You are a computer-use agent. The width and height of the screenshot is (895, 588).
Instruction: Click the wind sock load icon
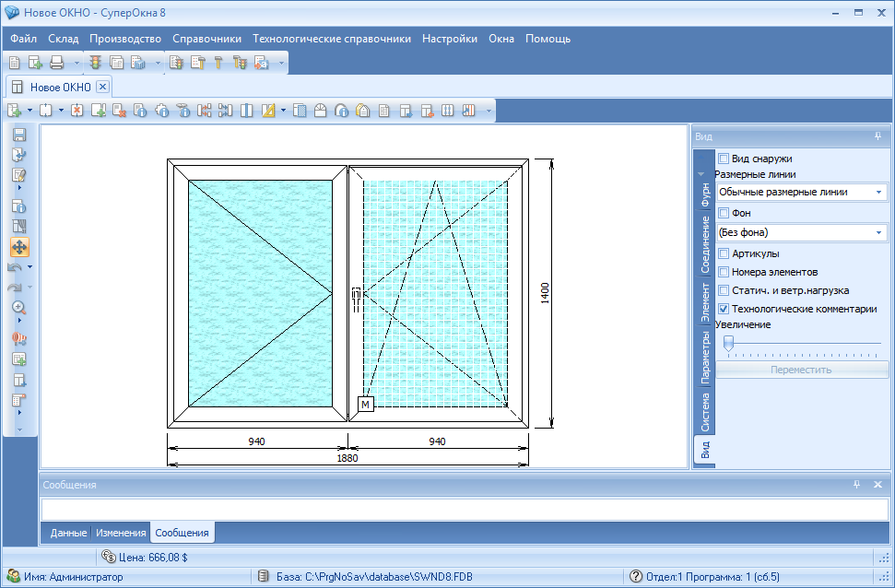(x=19, y=338)
